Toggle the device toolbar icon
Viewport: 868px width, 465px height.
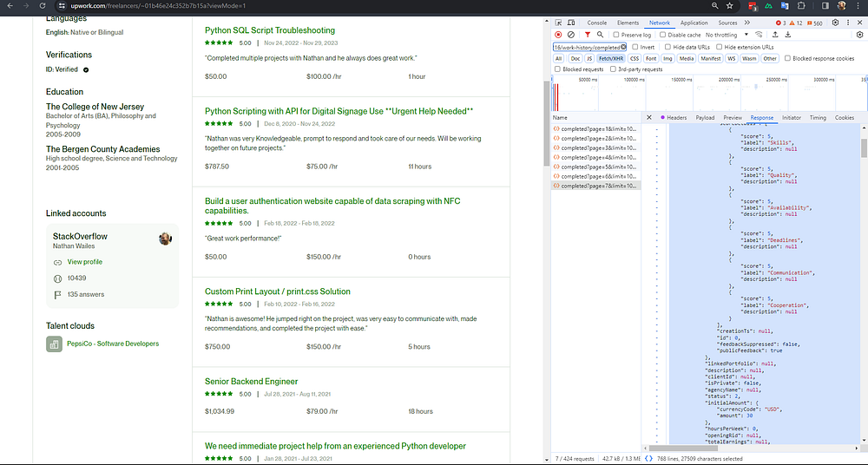coord(570,23)
